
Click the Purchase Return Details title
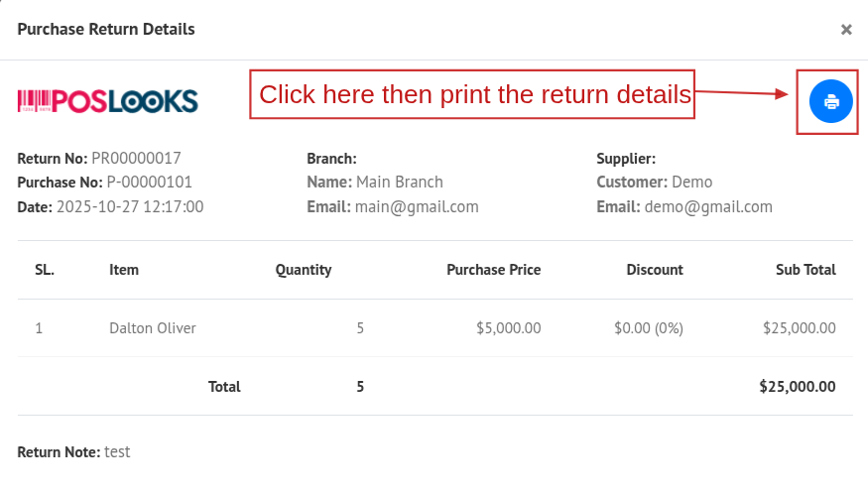[x=106, y=30]
